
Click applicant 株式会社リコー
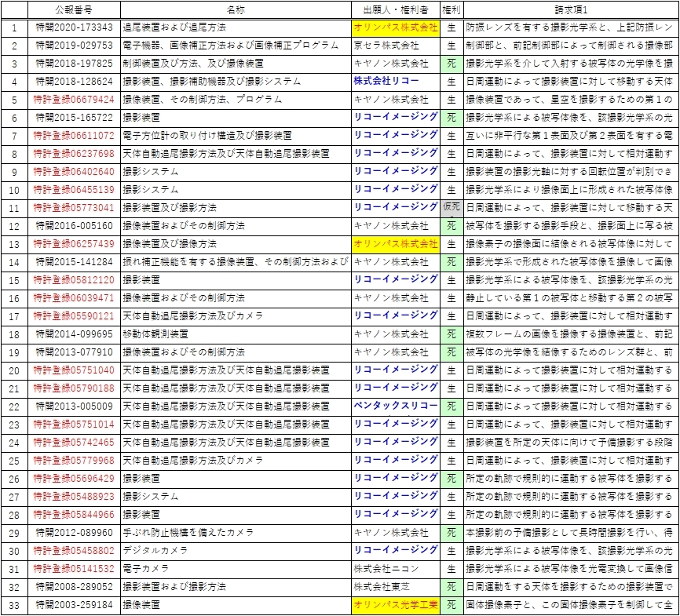pyautogui.click(x=386, y=81)
